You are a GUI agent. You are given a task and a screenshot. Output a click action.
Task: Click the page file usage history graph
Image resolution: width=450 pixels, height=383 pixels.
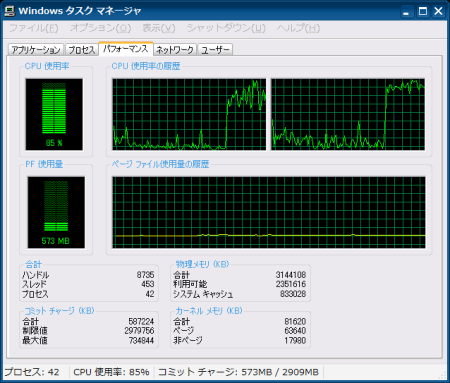point(269,212)
